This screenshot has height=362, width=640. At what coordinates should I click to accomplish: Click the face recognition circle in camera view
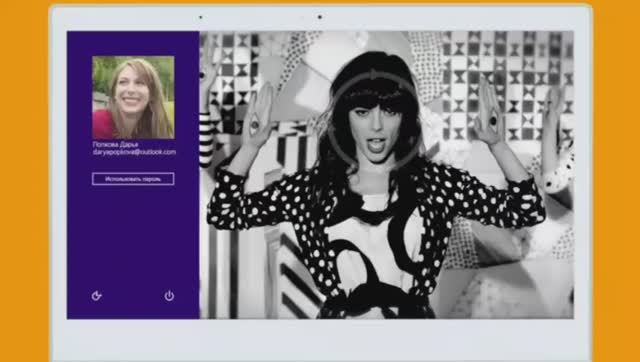[374, 120]
